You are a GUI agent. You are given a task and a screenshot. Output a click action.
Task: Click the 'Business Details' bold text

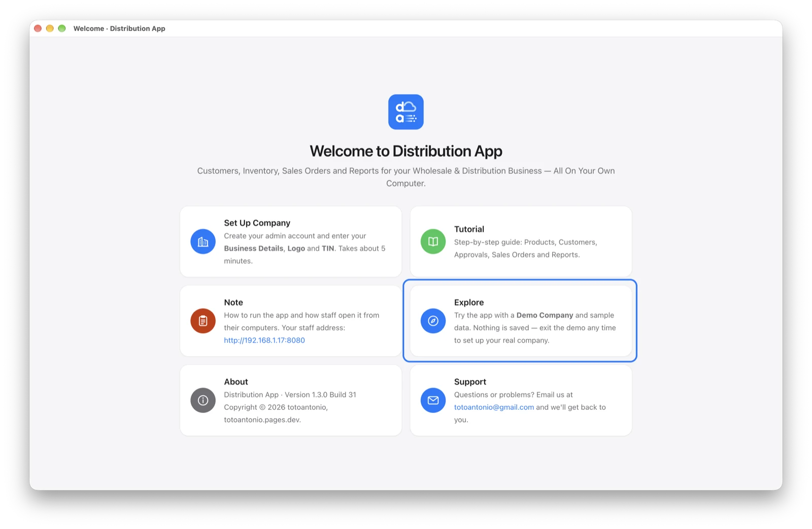pyautogui.click(x=254, y=249)
